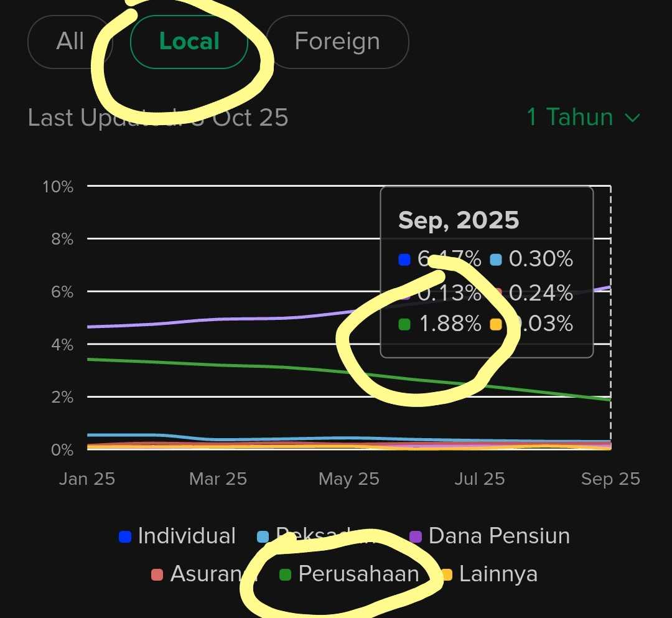
Task: Switch to the All investors tab
Action: pos(70,42)
